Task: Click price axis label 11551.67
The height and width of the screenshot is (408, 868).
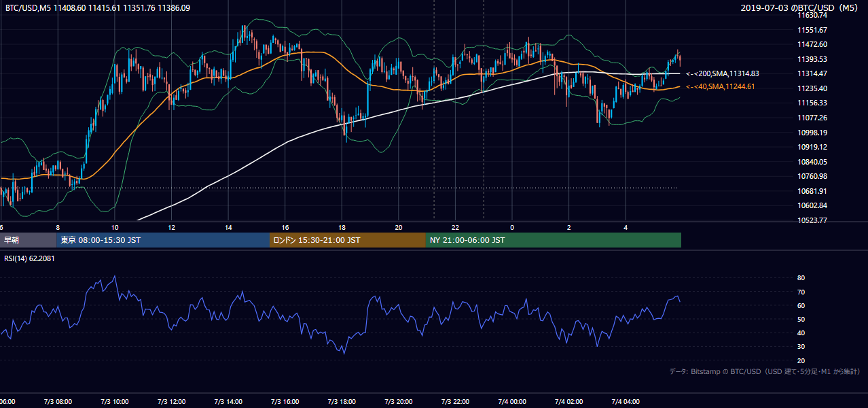Action: [x=812, y=30]
